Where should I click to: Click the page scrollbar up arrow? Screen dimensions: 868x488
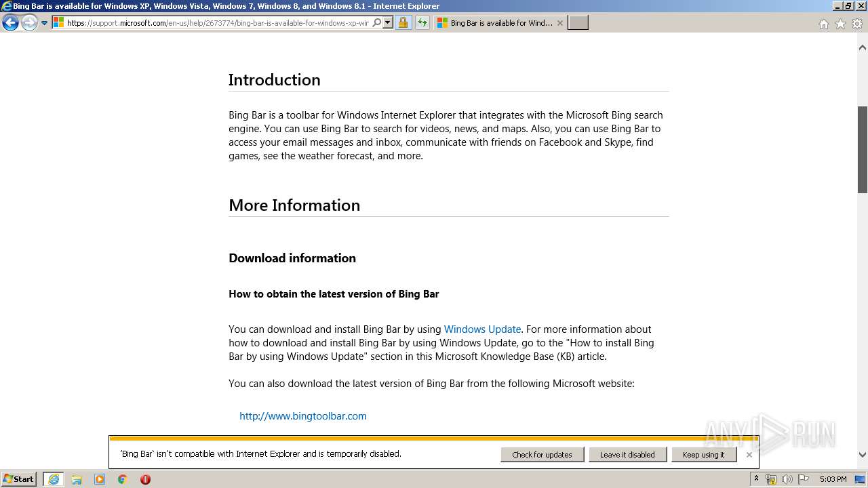pyautogui.click(x=863, y=47)
